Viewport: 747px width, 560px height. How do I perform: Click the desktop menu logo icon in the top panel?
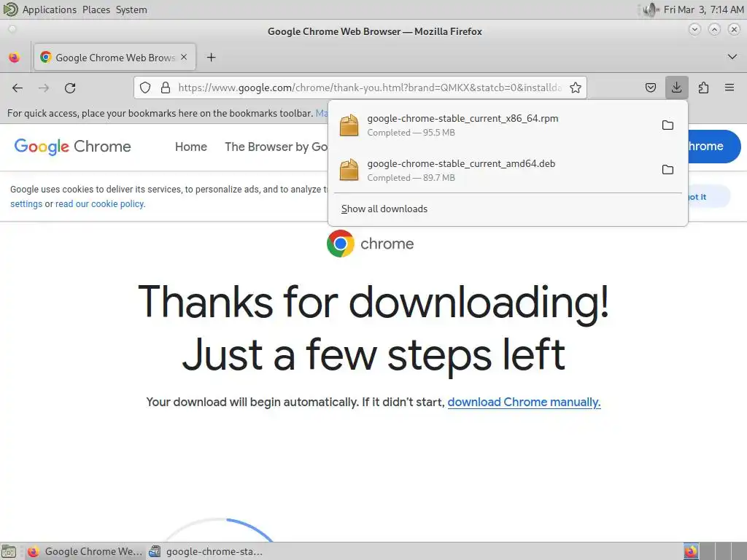(10, 9)
